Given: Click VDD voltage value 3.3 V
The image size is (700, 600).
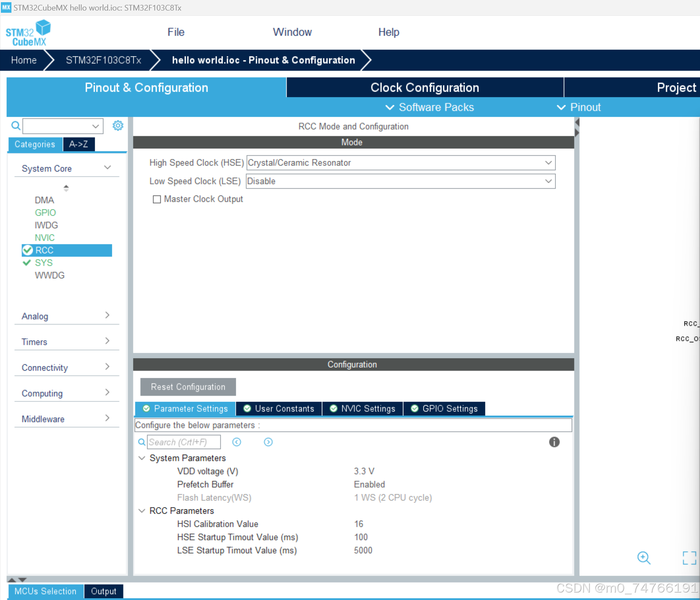Looking at the screenshot, I should tap(364, 471).
